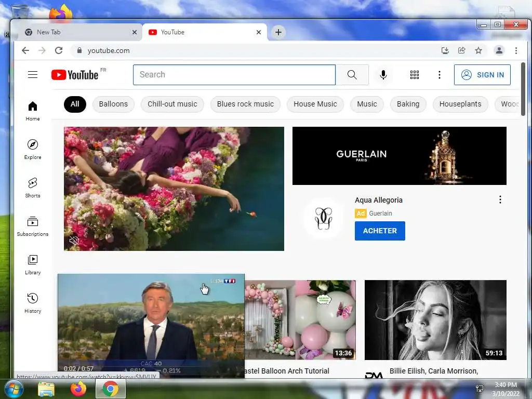
Task: Open Chrome profile icon
Action: click(x=499, y=50)
